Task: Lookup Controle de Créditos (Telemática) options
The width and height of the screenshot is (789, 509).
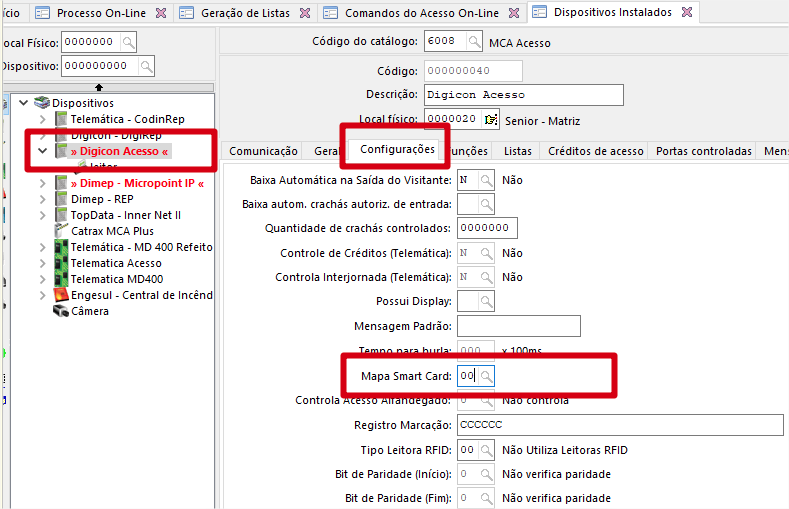Action: [x=486, y=253]
